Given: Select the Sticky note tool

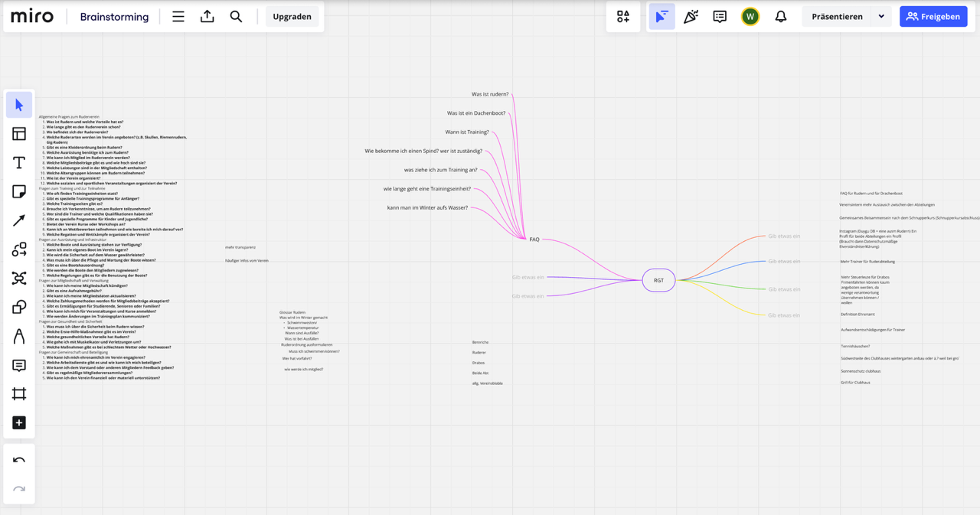Looking at the screenshot, I should point(19,191).
